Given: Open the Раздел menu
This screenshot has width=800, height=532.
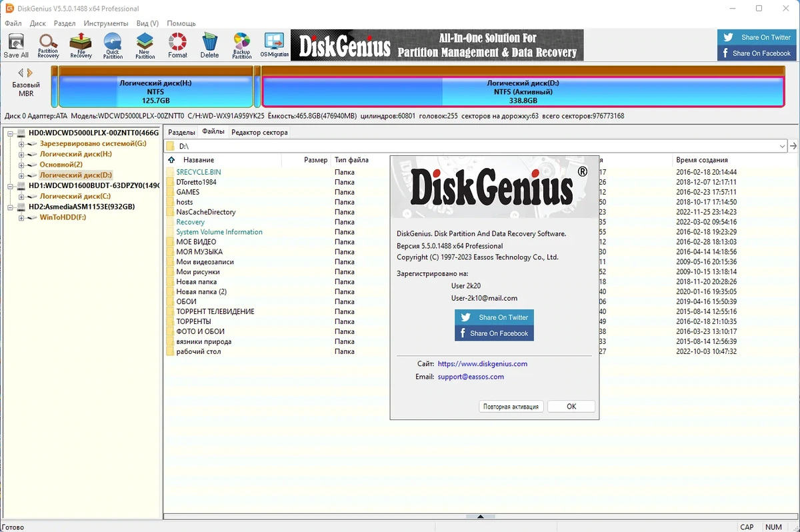Looking at the screenshot, I should 65,23.
